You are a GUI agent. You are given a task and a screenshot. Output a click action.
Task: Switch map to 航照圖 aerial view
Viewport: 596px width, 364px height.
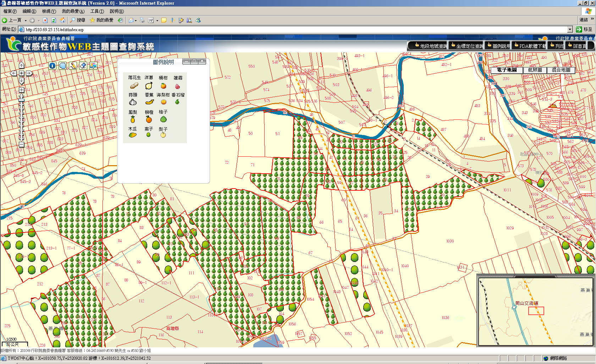pos(535,70)
